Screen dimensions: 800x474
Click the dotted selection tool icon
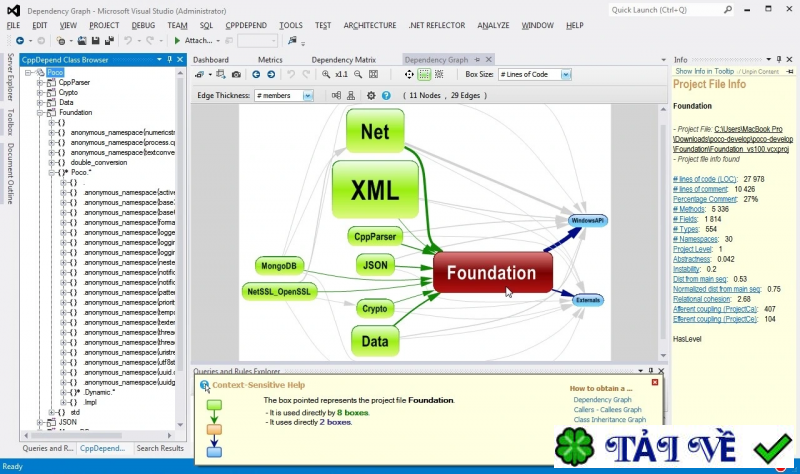coord(439,74)
